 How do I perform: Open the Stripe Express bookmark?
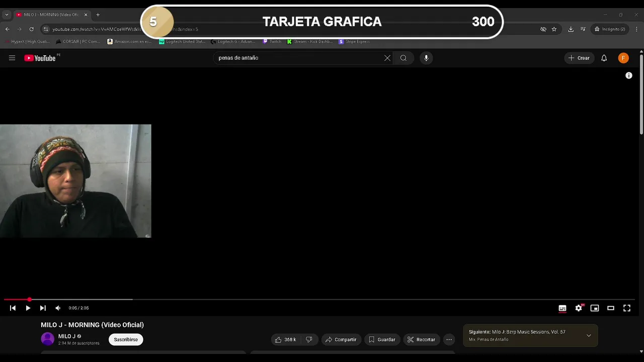[355, 42]
